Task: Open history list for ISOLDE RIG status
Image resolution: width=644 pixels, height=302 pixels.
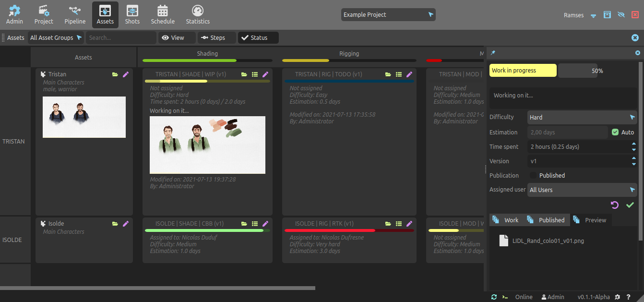Action: click(x=399, y=224)
